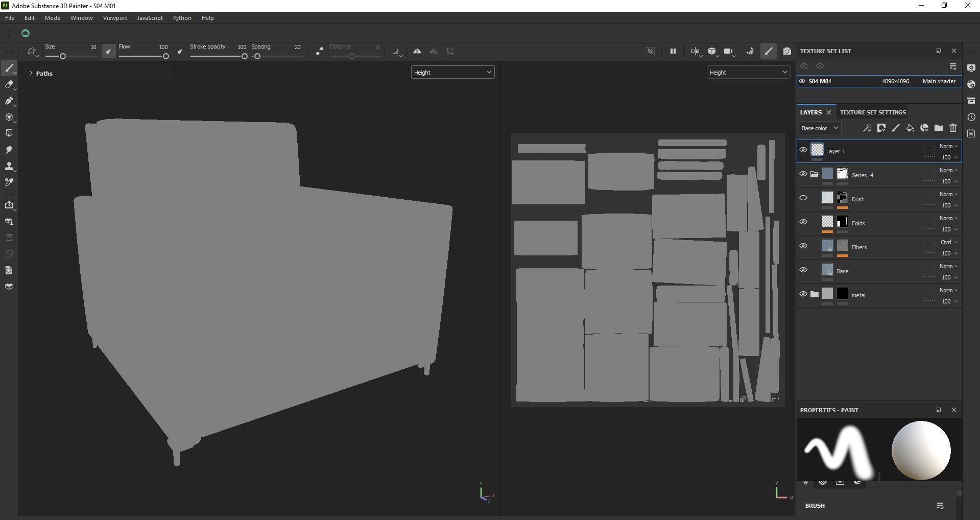Add a paint layer with brush icon
Image resolution: width=980 pixels, height=520 pixels.
pos(895,128)
